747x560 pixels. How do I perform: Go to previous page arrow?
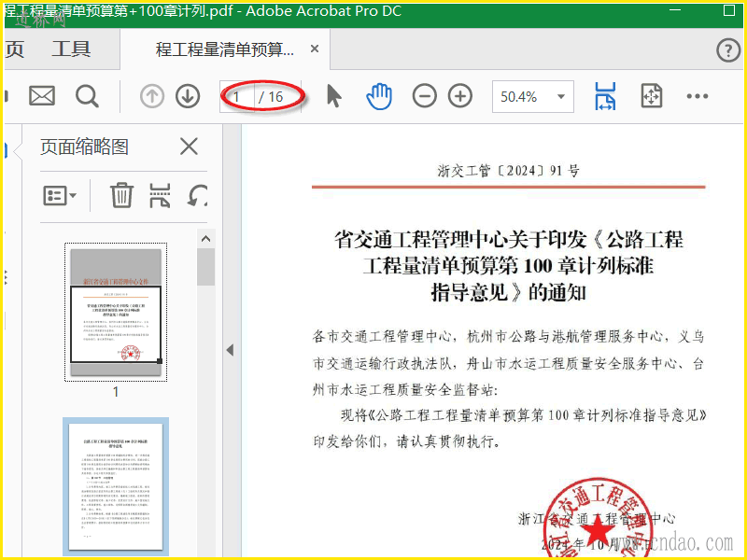tap(152, 96)
